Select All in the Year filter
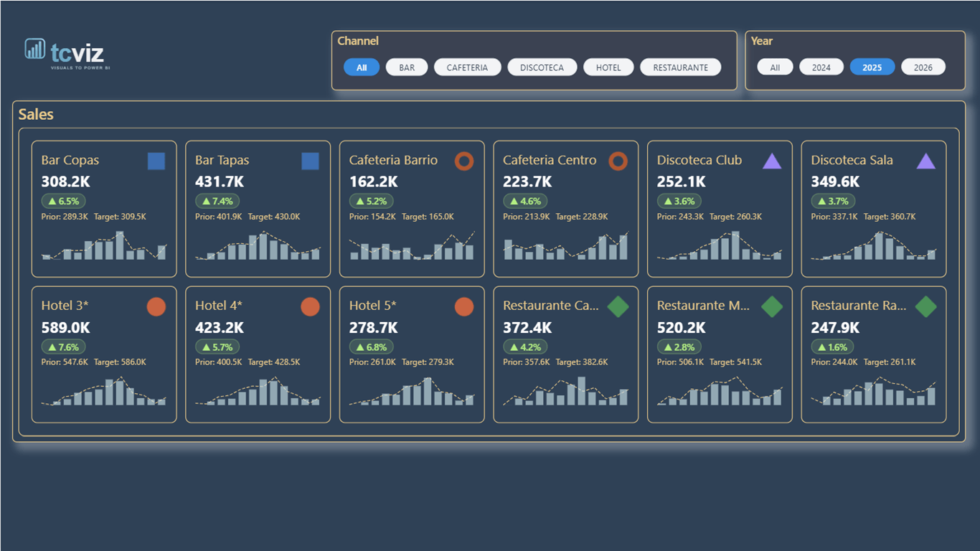This screenshot has width=980, height=551. tap(775, 67)
